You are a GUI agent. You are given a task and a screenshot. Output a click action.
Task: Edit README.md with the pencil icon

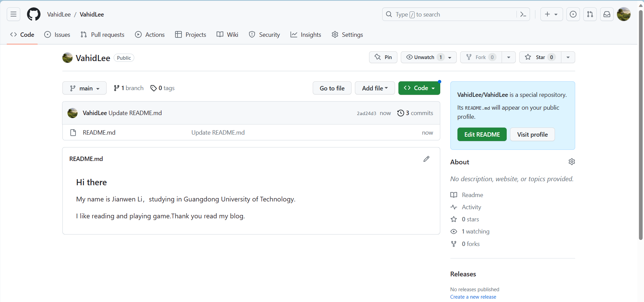pyautogui.click(x=426, y=159)
